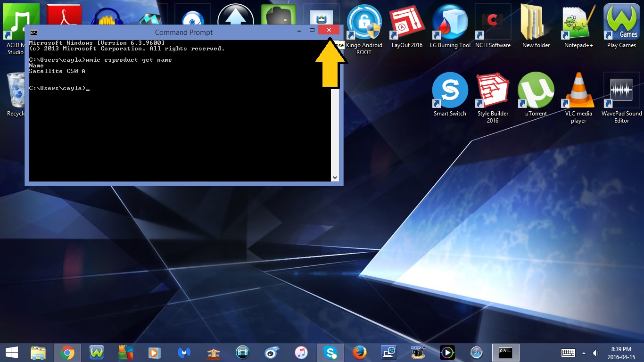Launch the Smart Switch shortcut

450,95
